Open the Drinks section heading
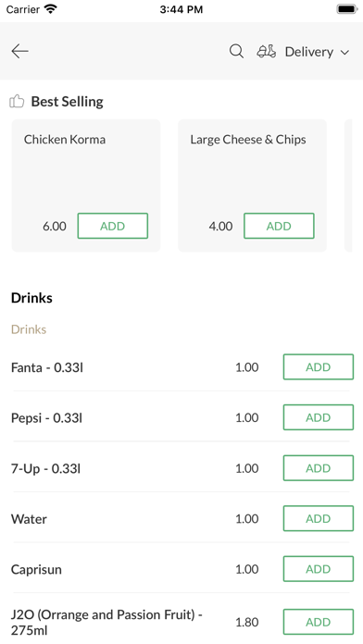This screenshot has height=644, width=363. click(x=31, y=298)
